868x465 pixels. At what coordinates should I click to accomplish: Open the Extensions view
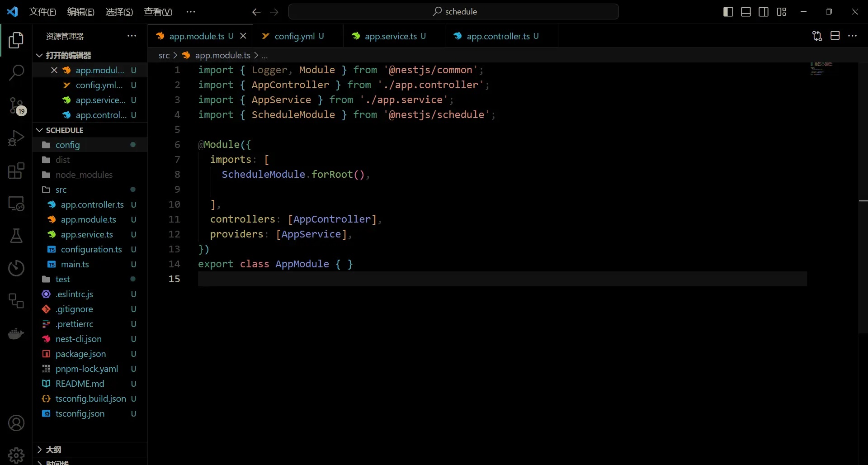16,171
